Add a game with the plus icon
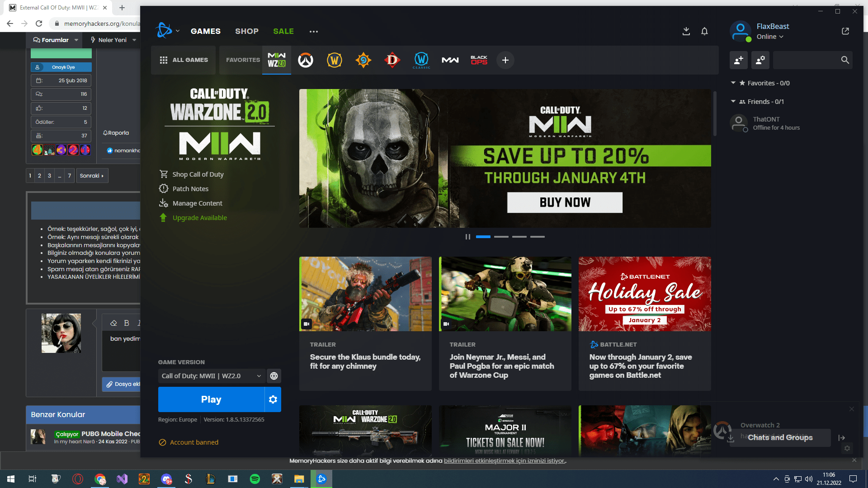Image resolution: width=868 pixels, height=488 pixels. (x=505, y=60)
